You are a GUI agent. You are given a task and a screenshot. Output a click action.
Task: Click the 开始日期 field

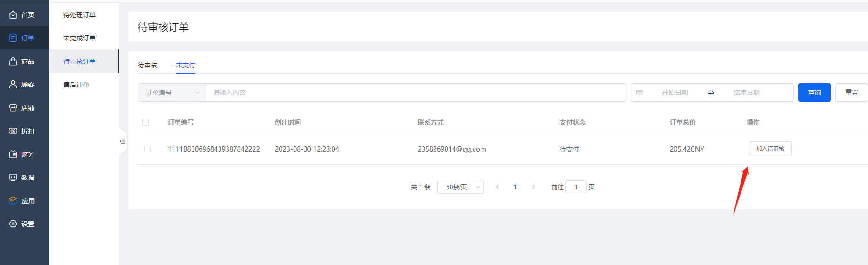675,93
